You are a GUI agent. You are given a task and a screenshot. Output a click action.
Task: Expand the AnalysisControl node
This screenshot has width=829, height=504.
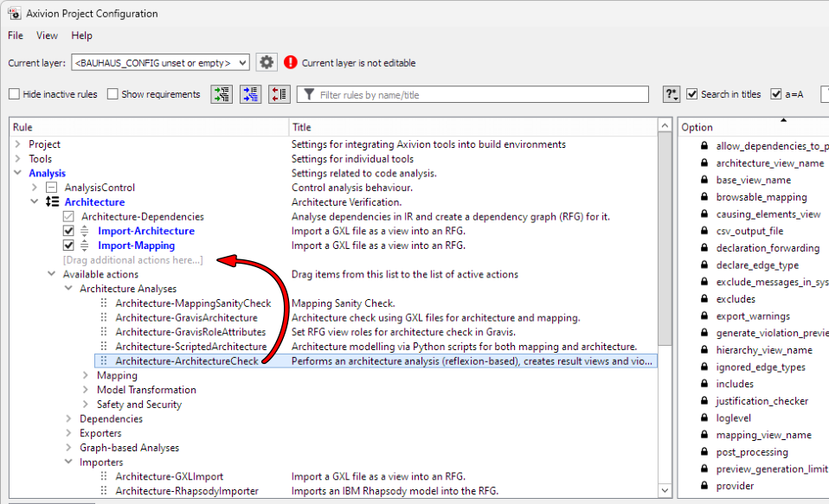coord(35,188)
